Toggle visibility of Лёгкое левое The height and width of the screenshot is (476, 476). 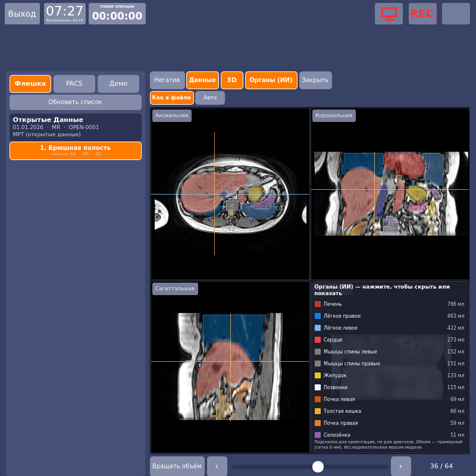coord(390,328)
